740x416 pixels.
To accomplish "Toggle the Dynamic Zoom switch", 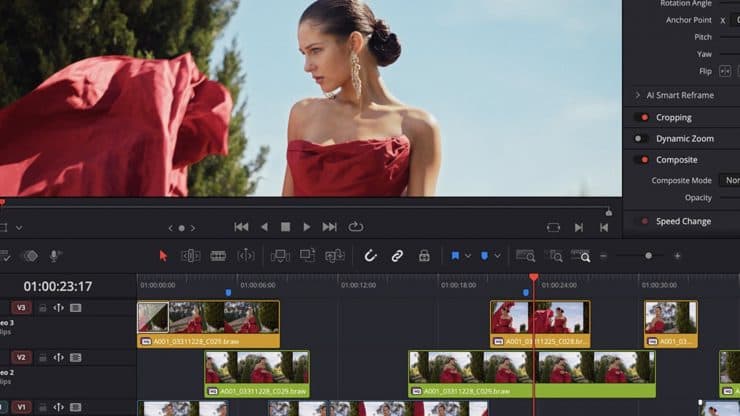I will pos(641,139).
